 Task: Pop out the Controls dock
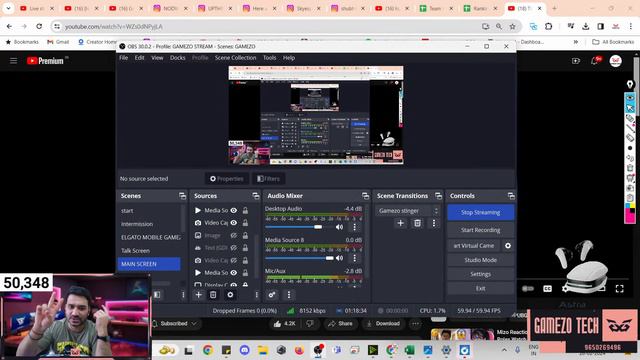511,196
